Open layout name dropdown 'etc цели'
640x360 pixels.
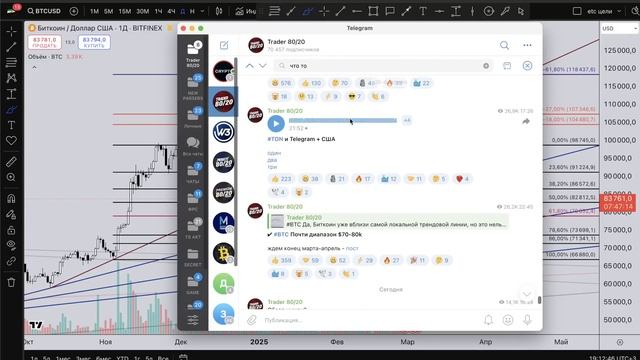pos(604,11)
